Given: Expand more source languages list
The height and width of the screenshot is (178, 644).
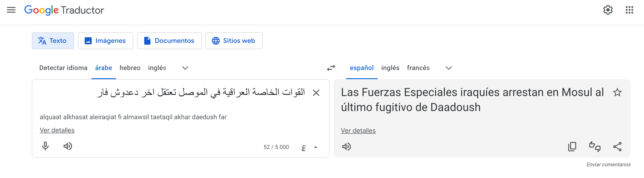Looking at the screenshot, I should click(185, 68).
